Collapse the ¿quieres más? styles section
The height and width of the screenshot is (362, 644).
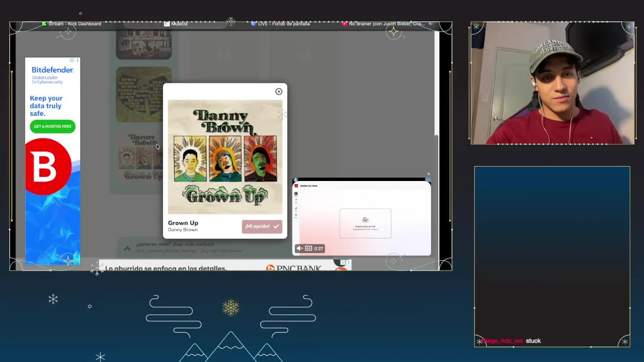point(127,248)
